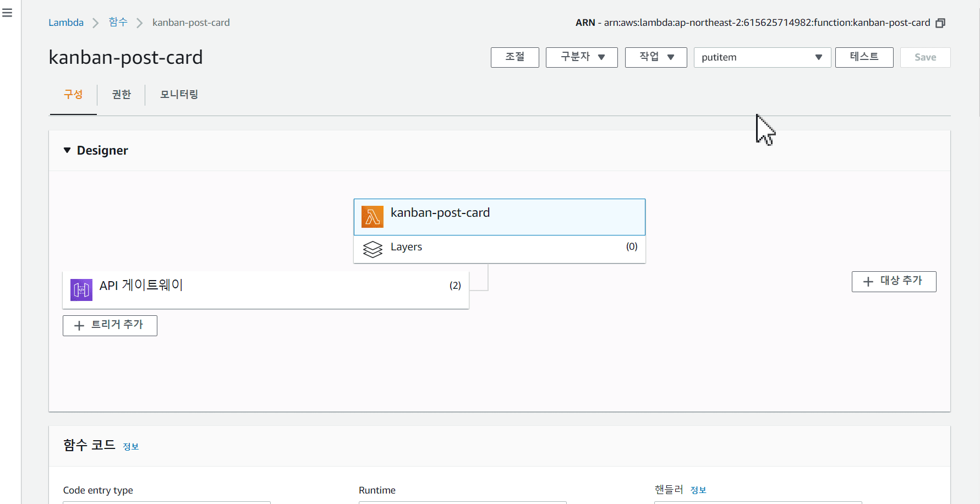Click the kanban-post-card page heading
The image size is (980, 504).
coord(125,57)
